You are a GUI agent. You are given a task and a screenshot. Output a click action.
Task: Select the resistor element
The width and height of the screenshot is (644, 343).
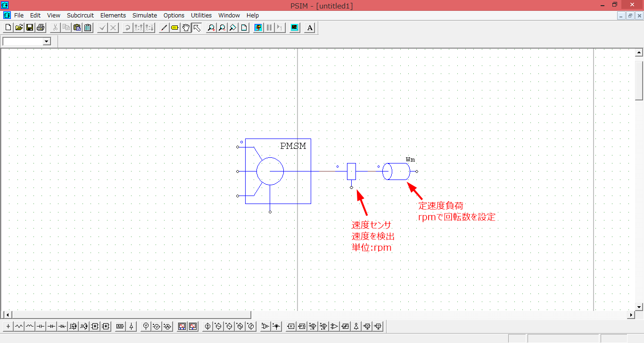click(x=18, y=326)
